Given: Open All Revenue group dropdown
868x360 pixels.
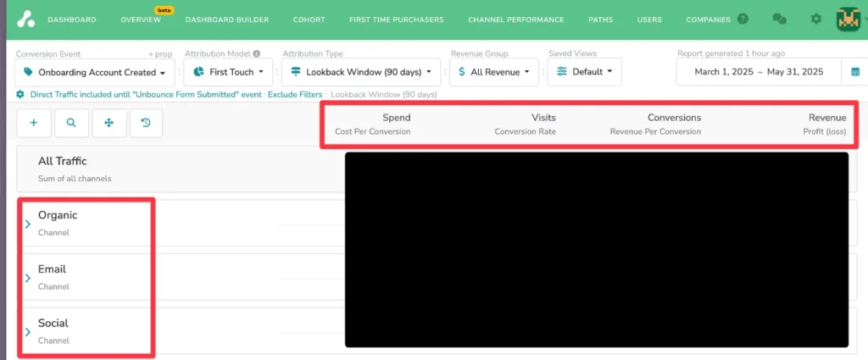Looking at the screenshot, I should click(494, 72).
